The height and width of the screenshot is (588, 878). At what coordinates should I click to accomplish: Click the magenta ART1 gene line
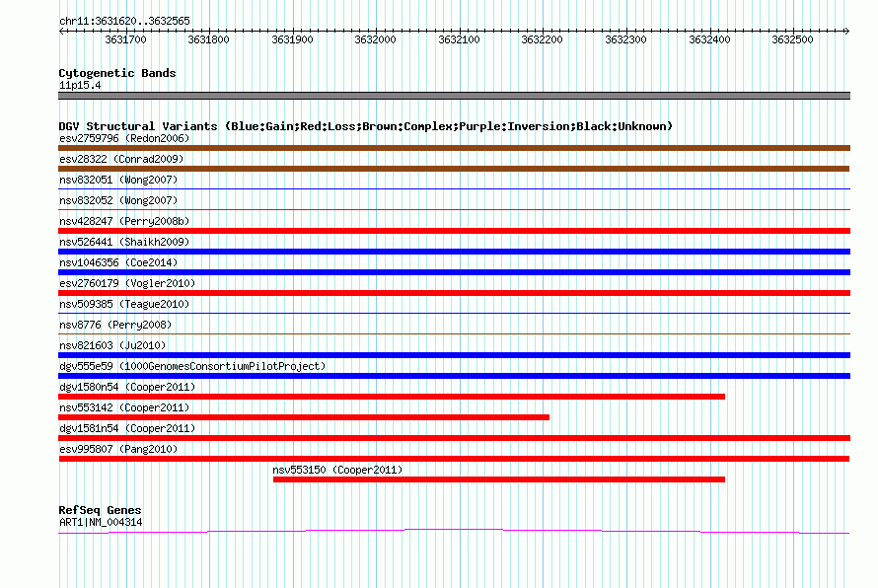tap(454, 531)
